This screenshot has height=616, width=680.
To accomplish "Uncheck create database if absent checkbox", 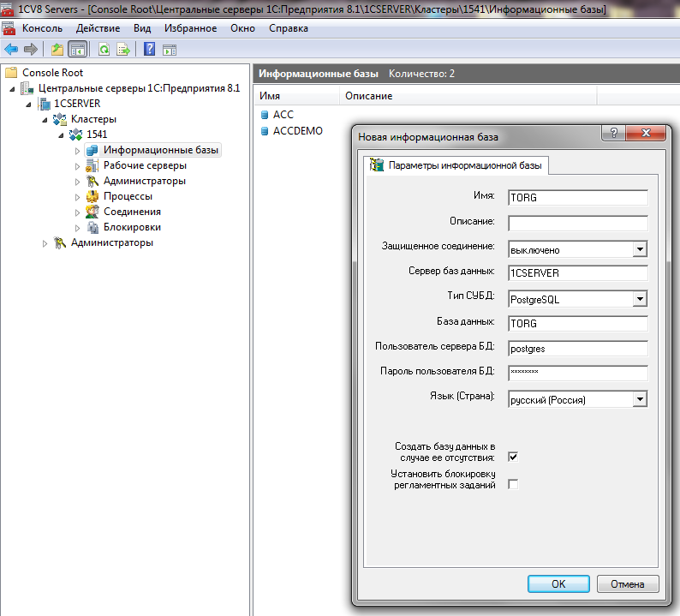I will pos(513,457).
